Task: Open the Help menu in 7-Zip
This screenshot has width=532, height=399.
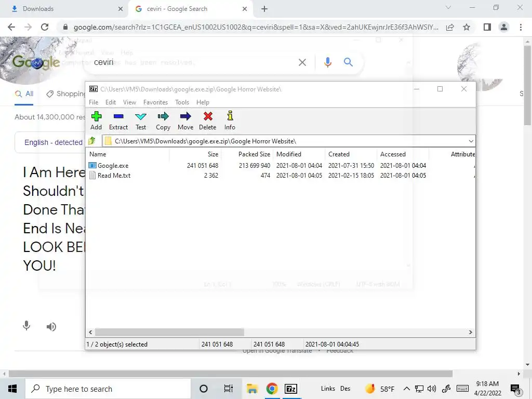Action: pyautogui.click(x=203, y=102)
